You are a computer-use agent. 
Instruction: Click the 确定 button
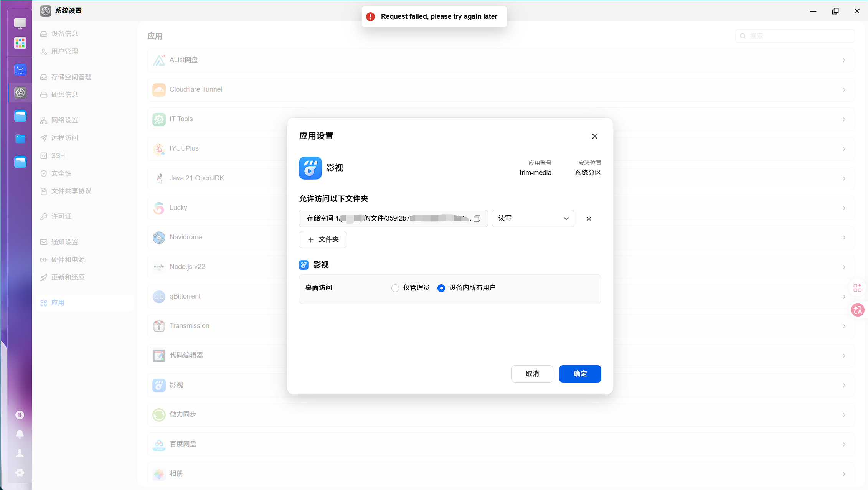pyautogui.click(x=580, y=374)
